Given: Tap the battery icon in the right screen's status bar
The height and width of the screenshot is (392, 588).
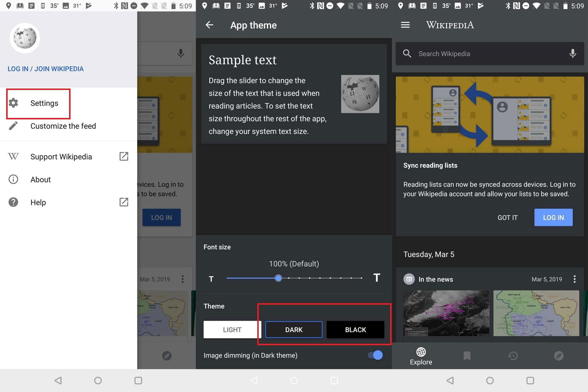Looking at the screenshot, I should tap(565, 6).
